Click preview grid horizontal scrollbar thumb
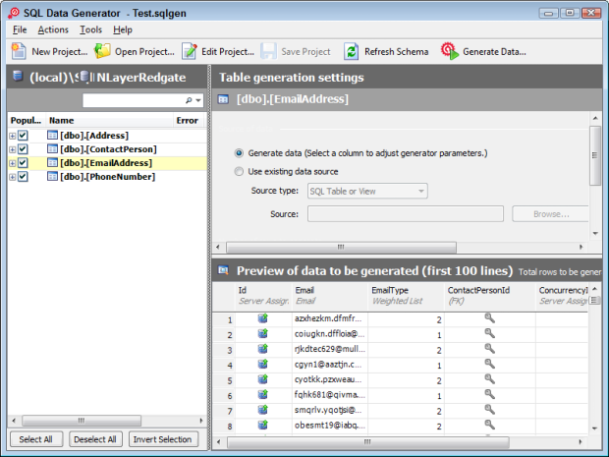Screen dimensions: 609x457 tap(368, 442)
